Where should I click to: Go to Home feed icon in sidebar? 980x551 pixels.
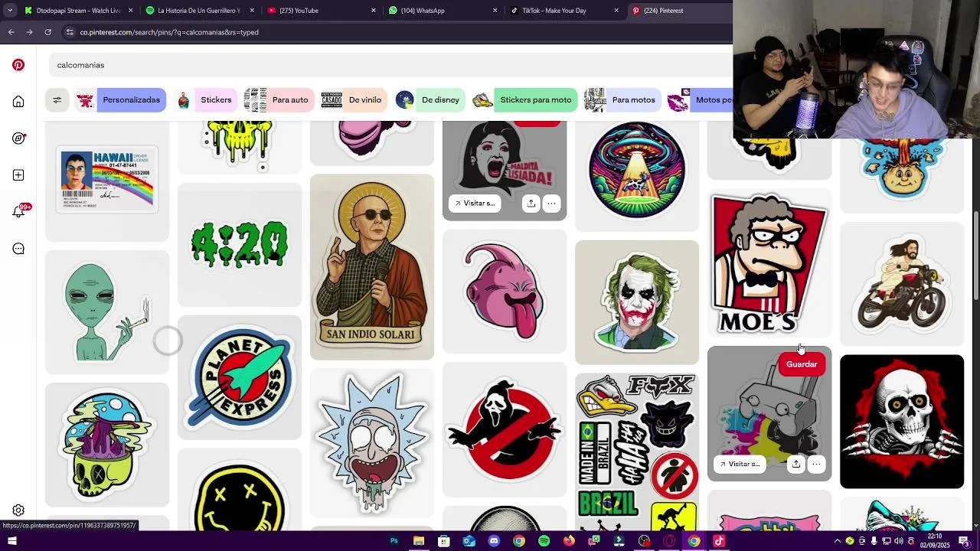tap(18, 102)
